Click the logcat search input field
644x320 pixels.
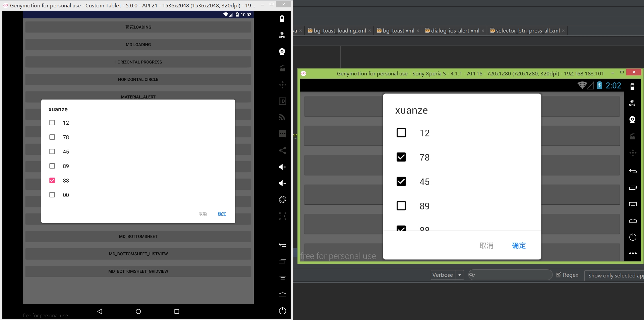(510, 275)
